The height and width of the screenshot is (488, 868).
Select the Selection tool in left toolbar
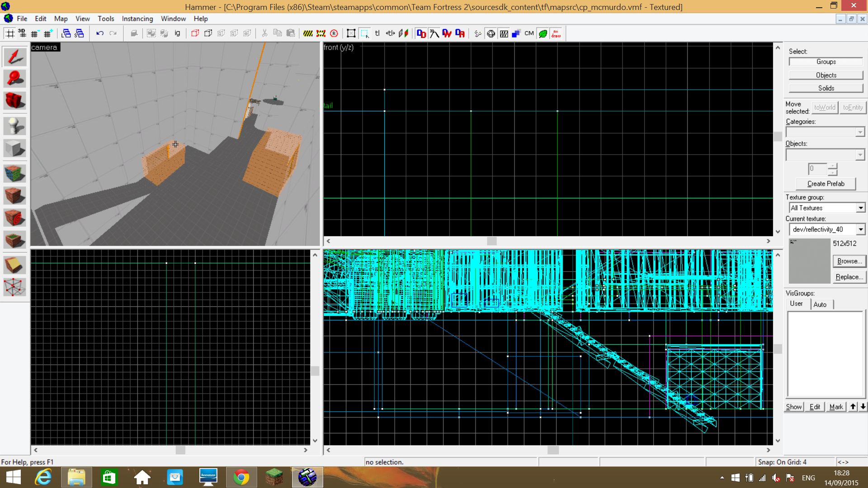[14, 57]
